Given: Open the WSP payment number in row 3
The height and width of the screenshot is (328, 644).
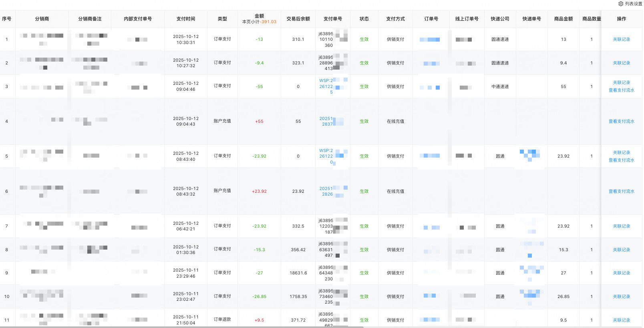Looking at the screenshot, I should [326, 86].
